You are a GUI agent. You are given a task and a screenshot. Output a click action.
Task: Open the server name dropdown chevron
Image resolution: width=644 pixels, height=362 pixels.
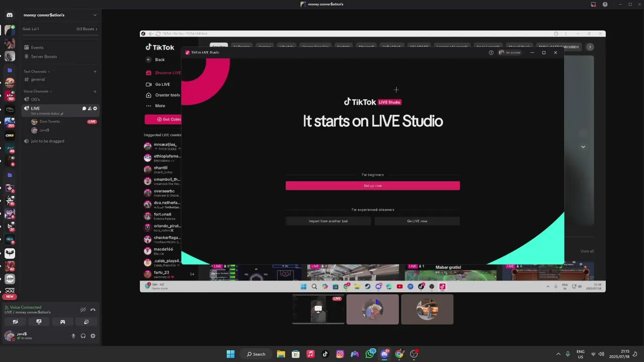95,15
